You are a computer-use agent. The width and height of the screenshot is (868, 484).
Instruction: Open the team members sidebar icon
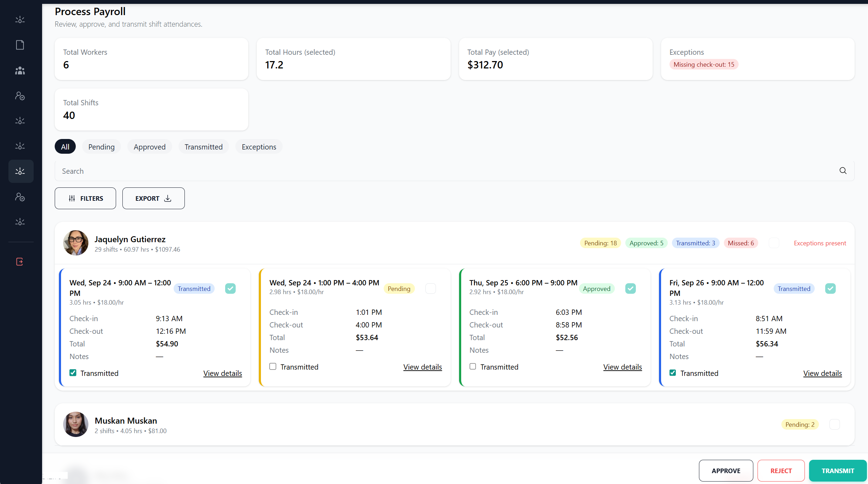click(20, 71)
